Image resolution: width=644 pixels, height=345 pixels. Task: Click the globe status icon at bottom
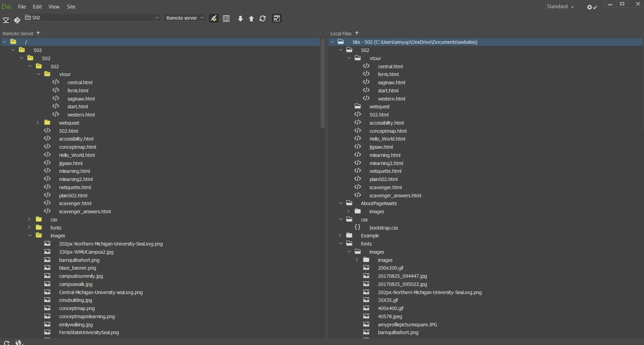[x=19, y=343]
